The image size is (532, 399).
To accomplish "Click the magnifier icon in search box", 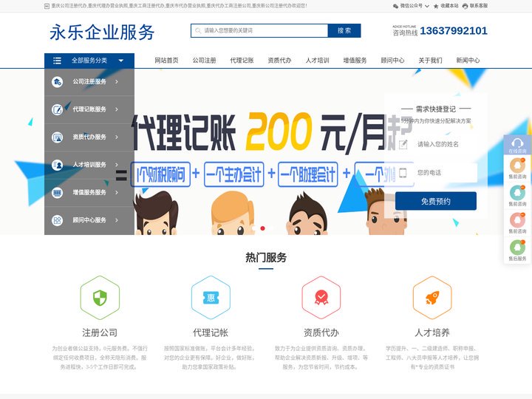I will [x=198, y=30].
